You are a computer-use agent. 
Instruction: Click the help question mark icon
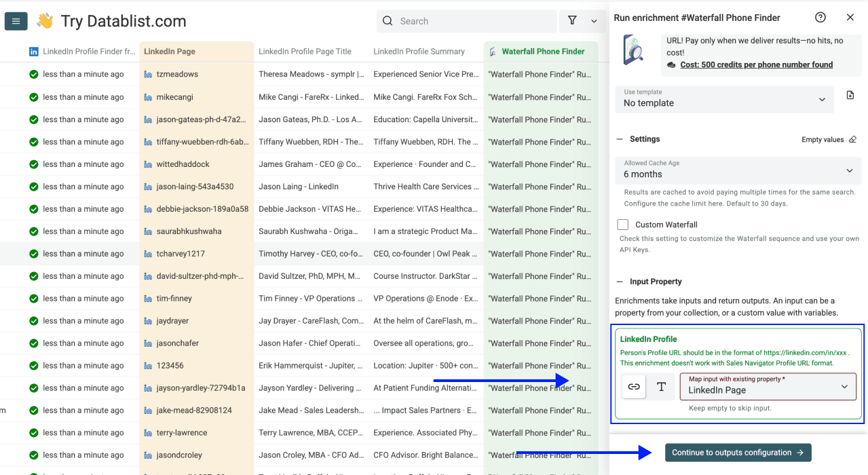click(x=820, y=17)
